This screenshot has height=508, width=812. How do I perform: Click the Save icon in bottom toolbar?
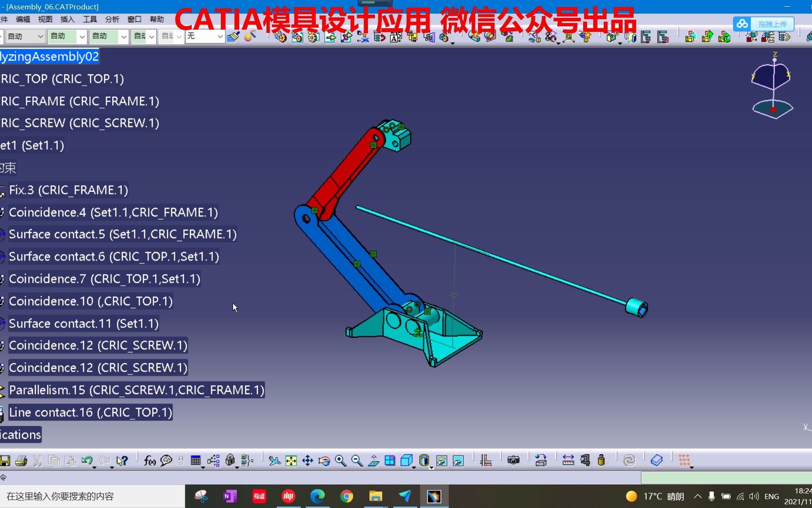[5, 460]
